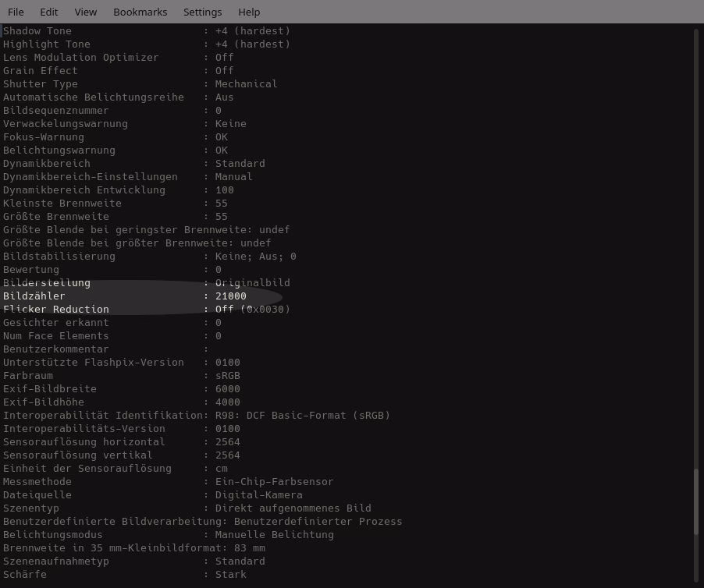
Task: Open the Settings menu
Action: pos(202,12)
